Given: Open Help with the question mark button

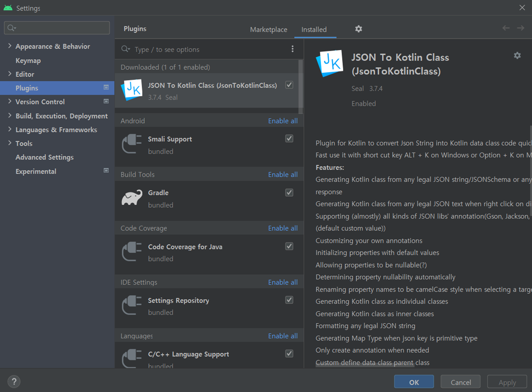Looking at the screenshot, I should click(x=14, y=381).
